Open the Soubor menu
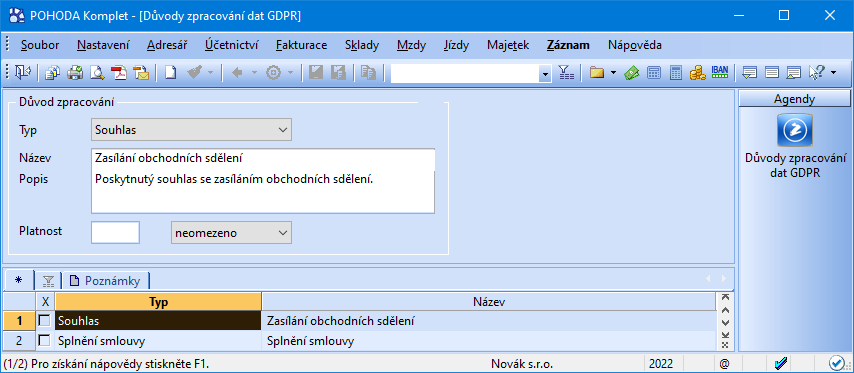The image size is (854, 373). 40,45
